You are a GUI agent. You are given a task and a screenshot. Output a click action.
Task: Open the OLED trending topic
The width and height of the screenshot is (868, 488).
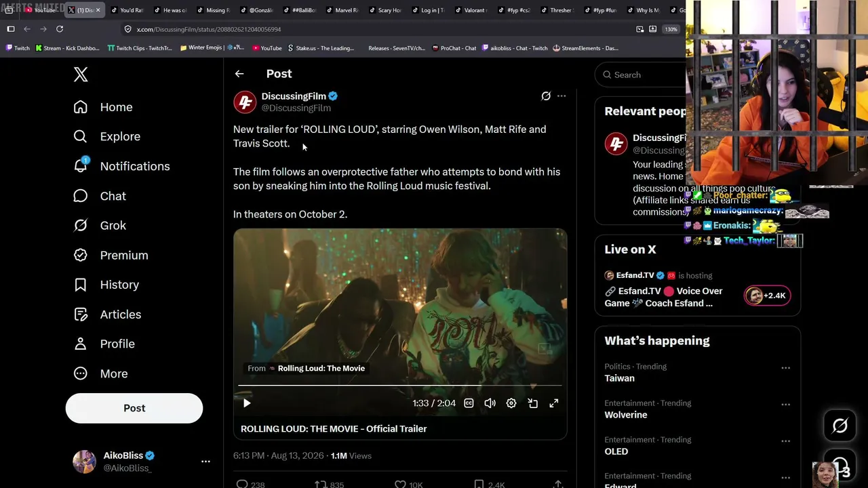coord(616,451)
